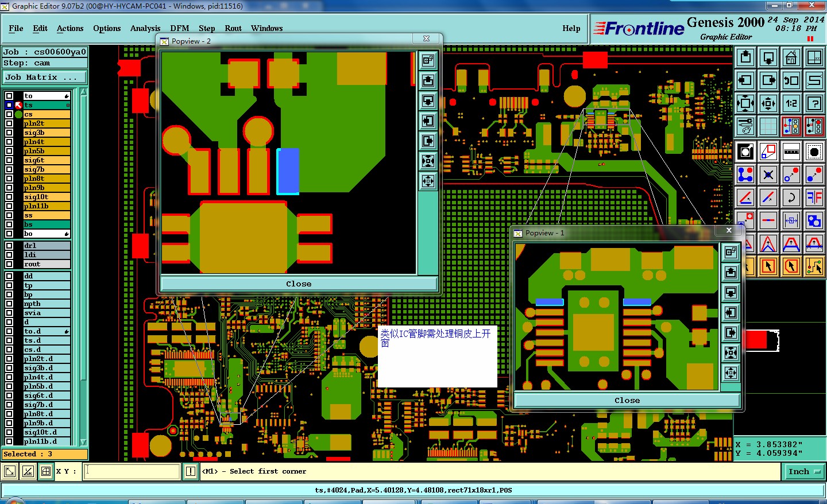Toggle the checkbox for layer mpth
Viewport: 827px width, 504px height.
(9, 304)
